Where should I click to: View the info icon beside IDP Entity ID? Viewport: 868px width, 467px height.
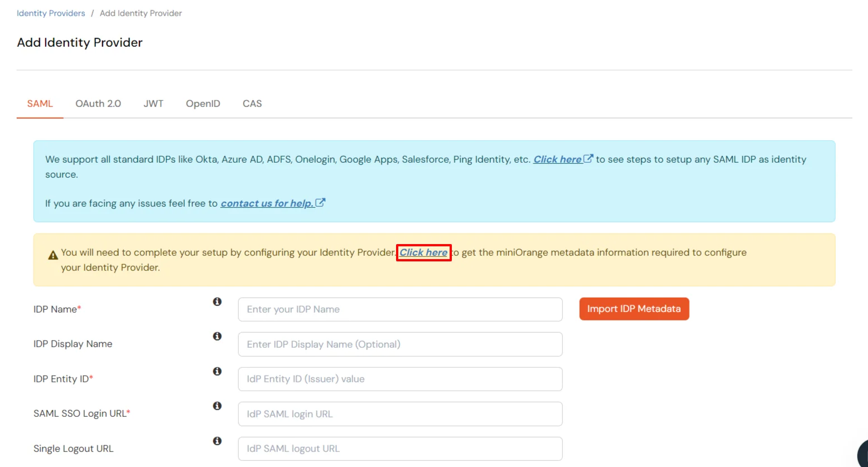217,371
